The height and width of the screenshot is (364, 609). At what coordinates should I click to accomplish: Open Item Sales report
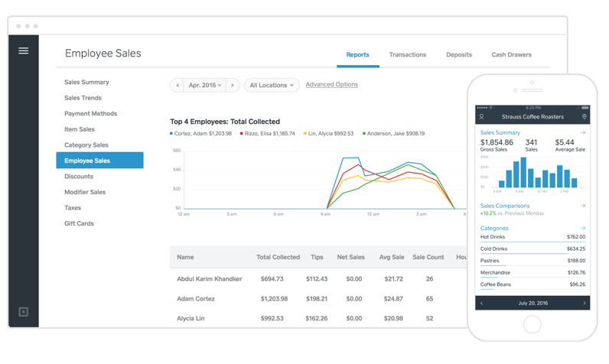tap(80, 129)
